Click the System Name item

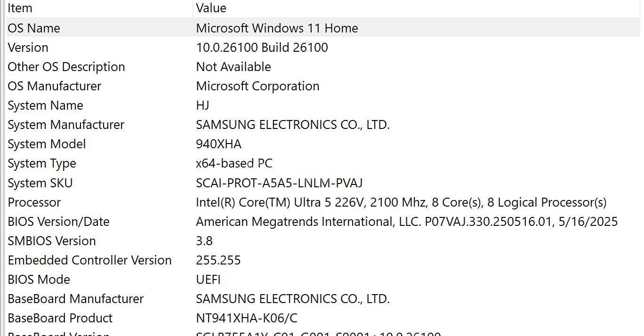coord(46,105)
